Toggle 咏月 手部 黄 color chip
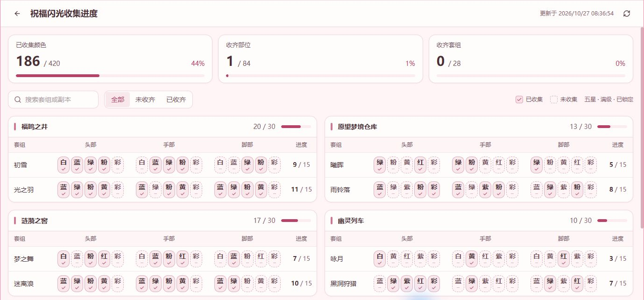Screen dimensions: 644x300 tap(472, 259)
